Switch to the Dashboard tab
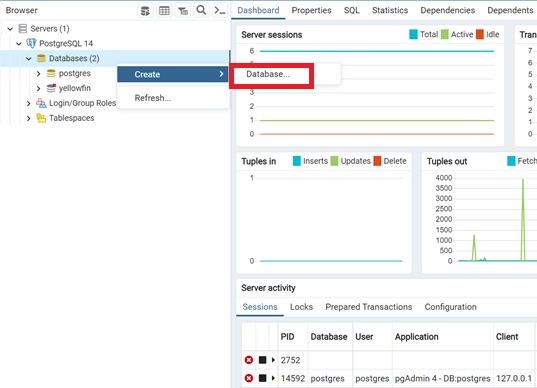The image size is (537, 388). click(x=258, y=10)
